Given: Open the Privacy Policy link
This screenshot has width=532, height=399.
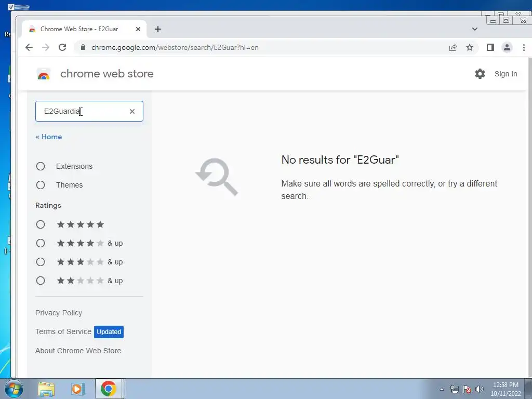Looking at the screenshot, I should pyautogui.click(x=59, y=313).
